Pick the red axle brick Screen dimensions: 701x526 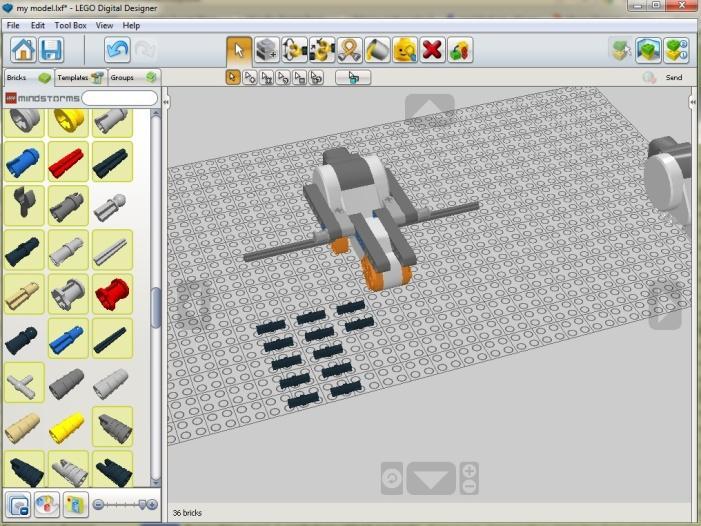68,162
